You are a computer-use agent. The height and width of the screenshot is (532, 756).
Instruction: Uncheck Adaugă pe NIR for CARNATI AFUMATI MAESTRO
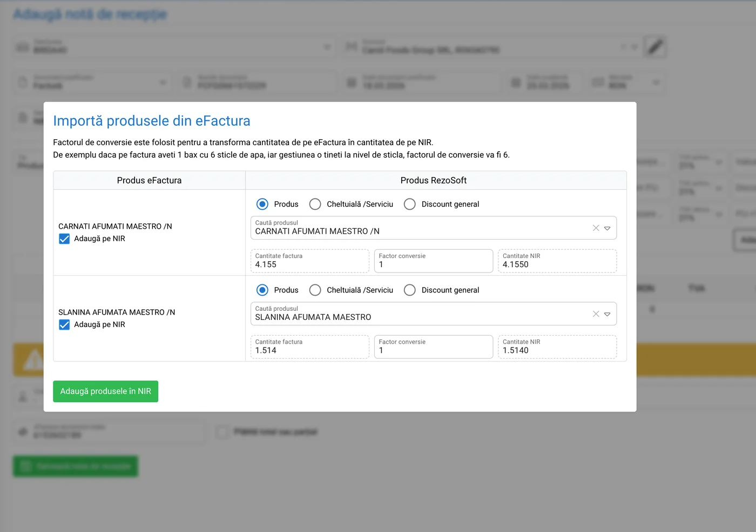click(64, 238)
